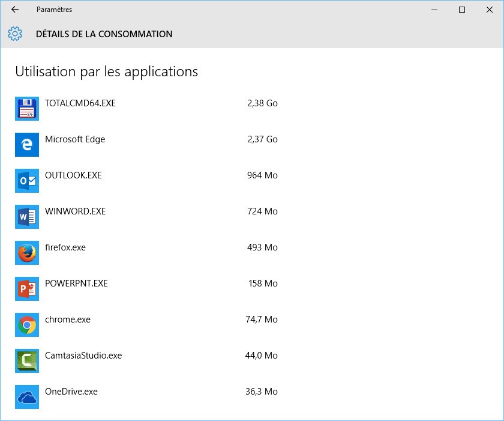Screen dimensions: 504x421
Task: Click the Word application icon
Action: coord(26,217)
